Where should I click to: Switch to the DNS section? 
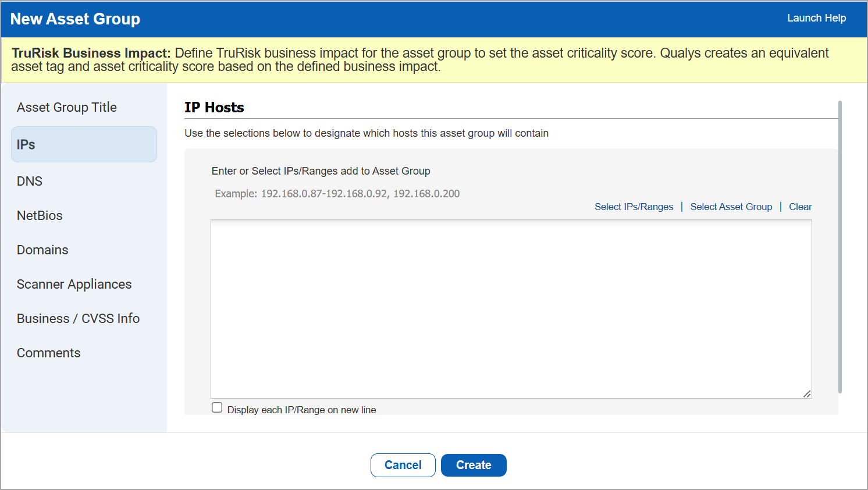[30, 181]
